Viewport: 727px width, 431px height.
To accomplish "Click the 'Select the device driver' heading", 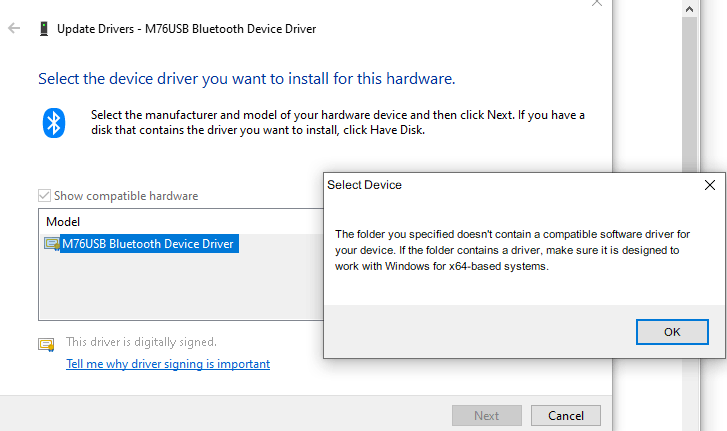I will [247, 79].
